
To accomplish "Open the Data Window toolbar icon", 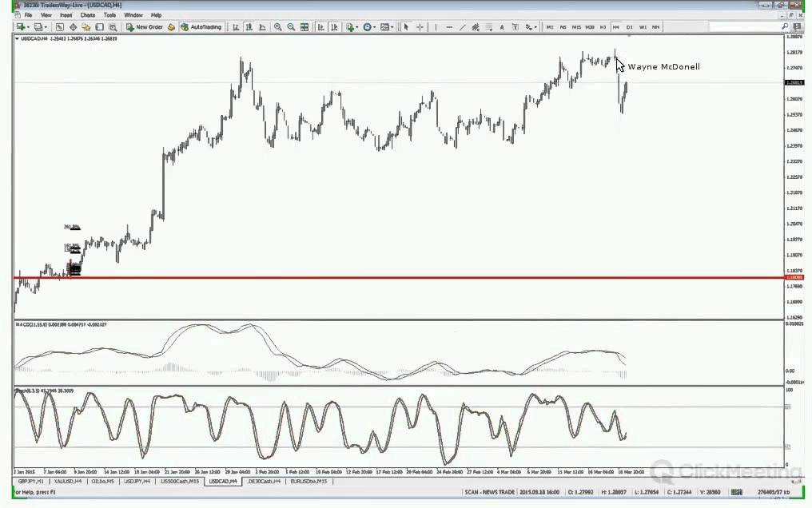I will (73, 27).
